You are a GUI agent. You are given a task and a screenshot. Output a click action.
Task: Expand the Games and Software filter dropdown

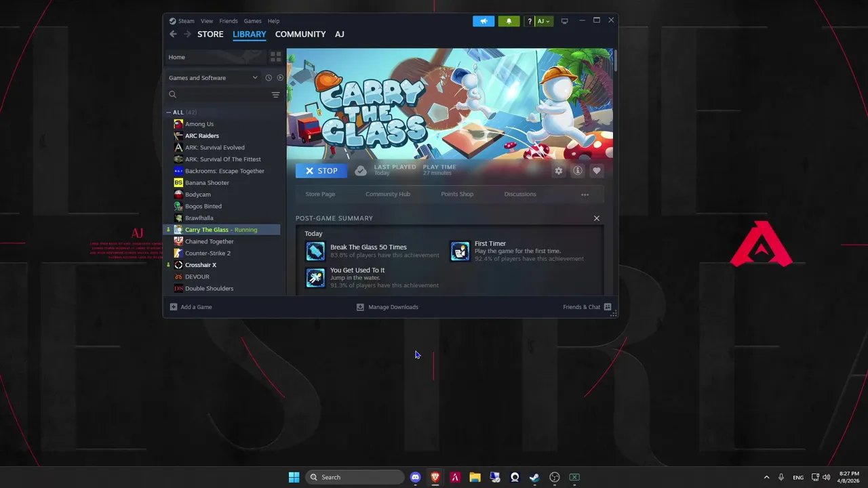pos(213,77)
